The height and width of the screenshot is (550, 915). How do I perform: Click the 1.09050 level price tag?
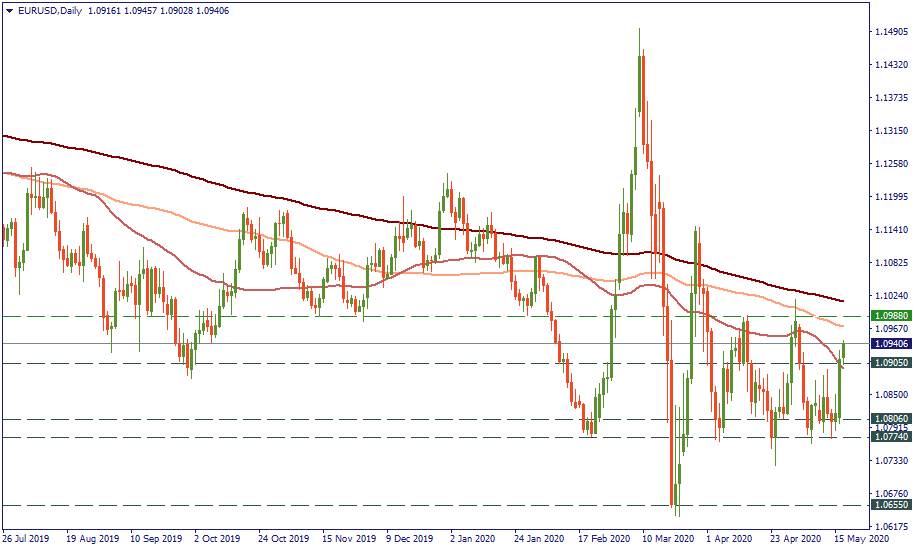[x=888, y=363]
